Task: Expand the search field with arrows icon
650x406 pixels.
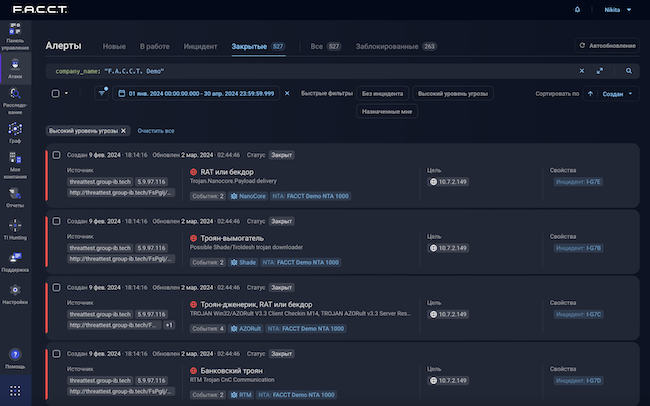Action: pos(600,71)
